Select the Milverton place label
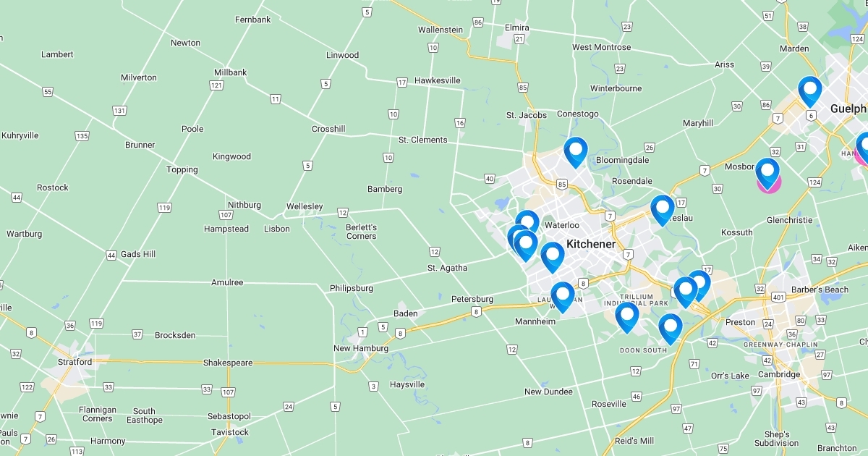The image size is (868, 456). tap(138, 77)
